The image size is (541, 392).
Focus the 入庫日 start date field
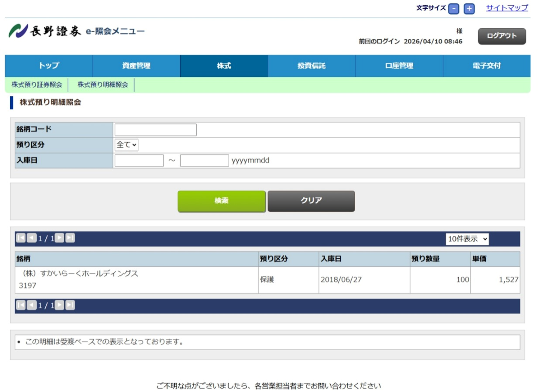point(139,161)
